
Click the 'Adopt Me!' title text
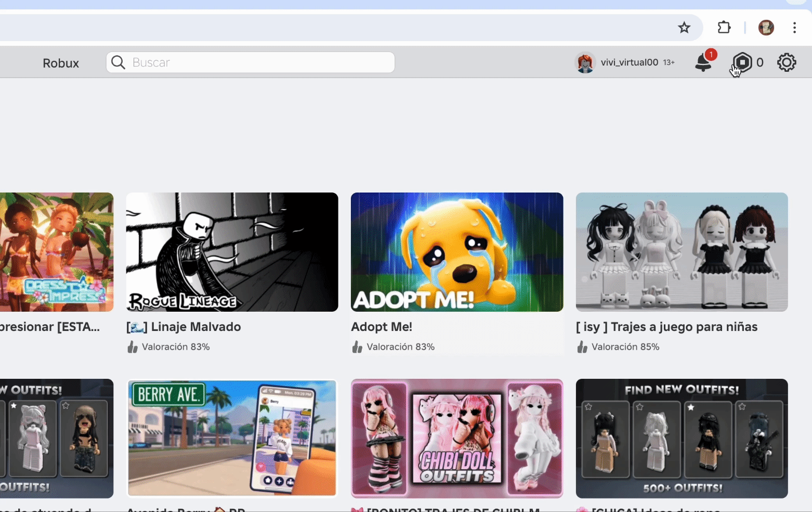382,327
